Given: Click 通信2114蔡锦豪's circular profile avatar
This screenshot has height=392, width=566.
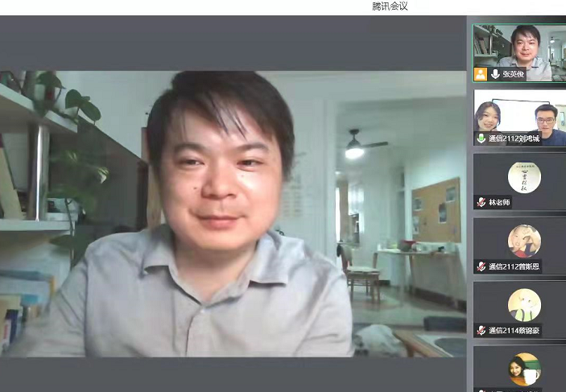Looking at the screenshot, I should 524,305.
